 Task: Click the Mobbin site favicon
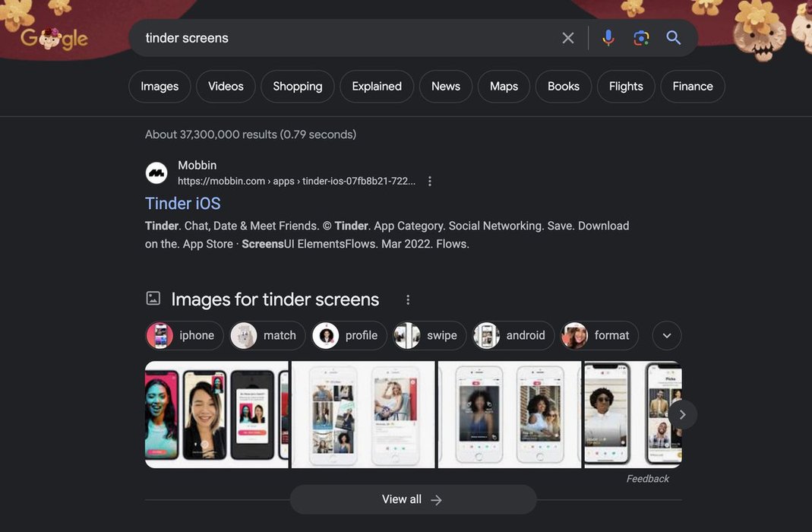point(156,173)
